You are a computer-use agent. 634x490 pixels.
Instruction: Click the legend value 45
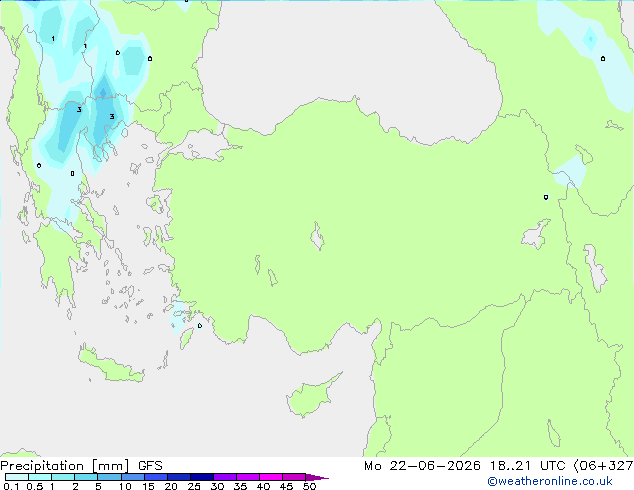286,486
